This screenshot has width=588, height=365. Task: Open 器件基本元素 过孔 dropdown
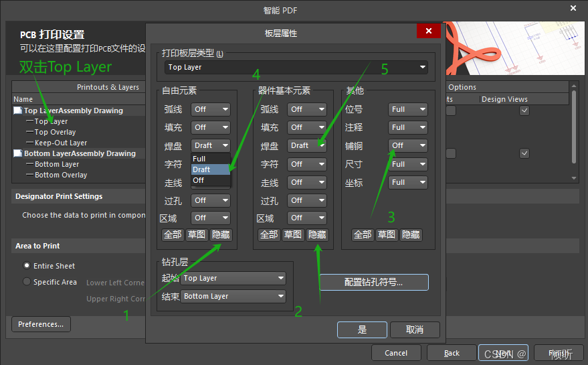click(x=307, y=200)
